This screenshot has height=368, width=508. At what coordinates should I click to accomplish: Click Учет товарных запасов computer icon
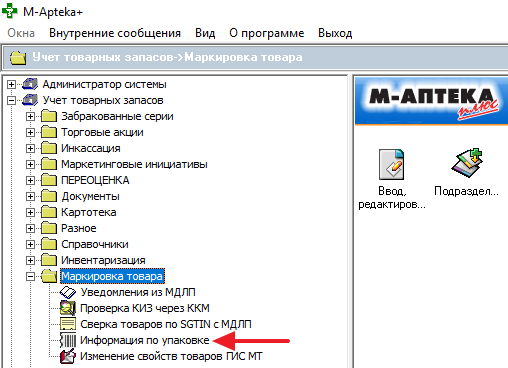[30, 100]
